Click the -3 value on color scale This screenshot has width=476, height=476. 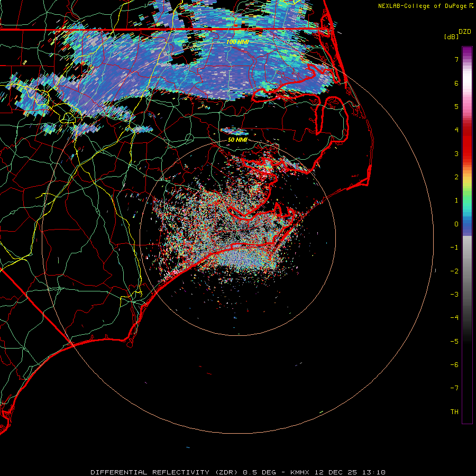[x=454, y=295]
